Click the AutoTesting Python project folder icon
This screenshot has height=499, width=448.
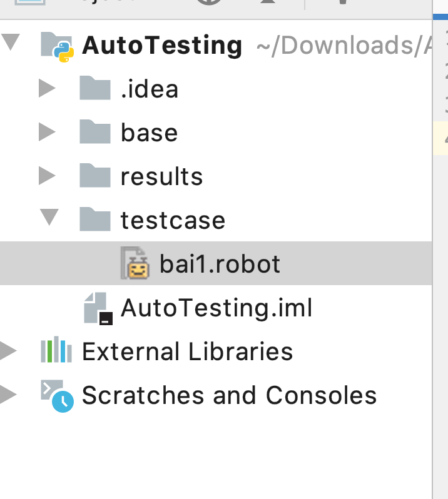click(x=58, y=46)
